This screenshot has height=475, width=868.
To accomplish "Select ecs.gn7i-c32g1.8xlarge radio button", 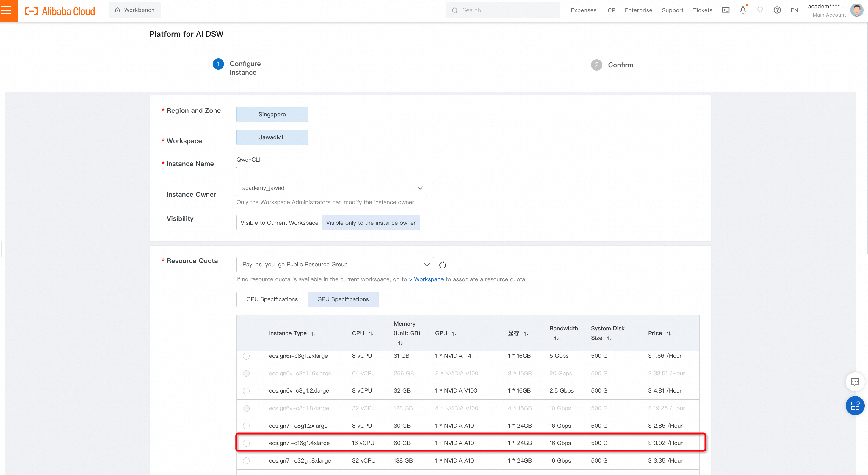I will coord(246,460).
